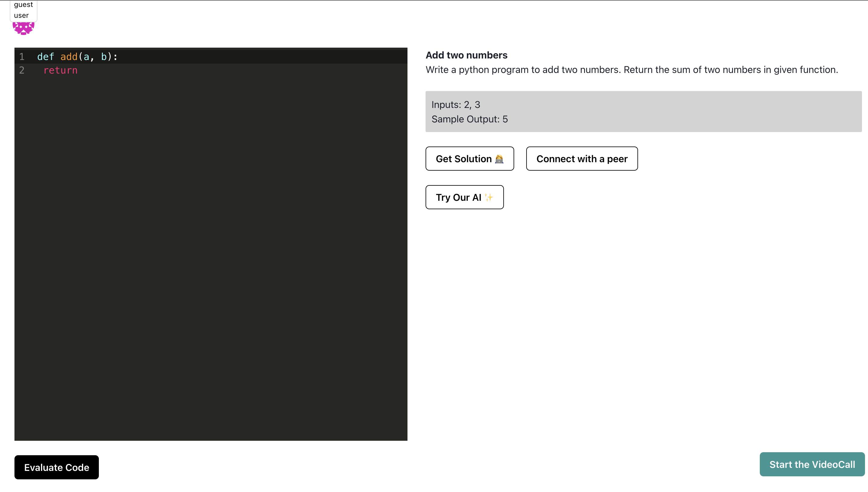Open Connect with a peer
Image resolution: width=868 pixels, height=492 pixels.
[582, 159]
